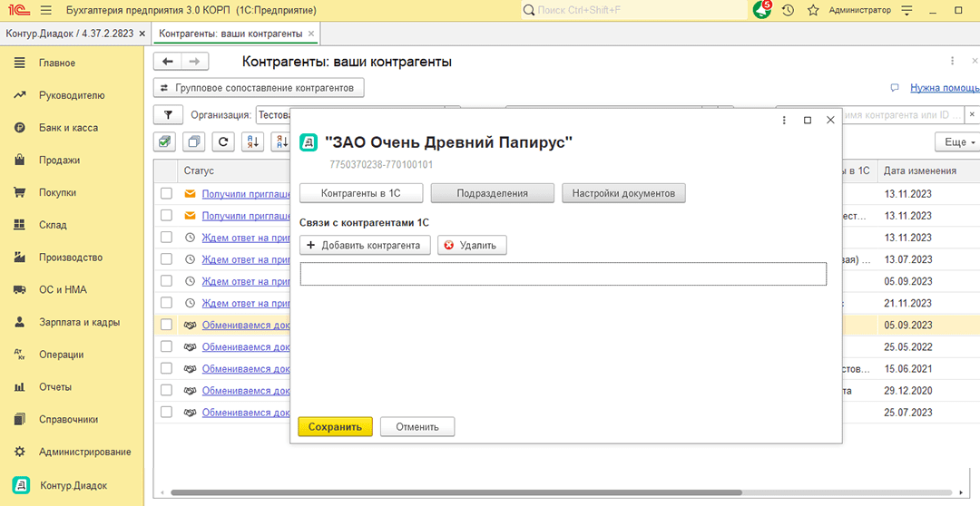Click Групповое сопоставление контрагентов button
The height and width of the screenshot is (506, 980).
pos(259,88)
